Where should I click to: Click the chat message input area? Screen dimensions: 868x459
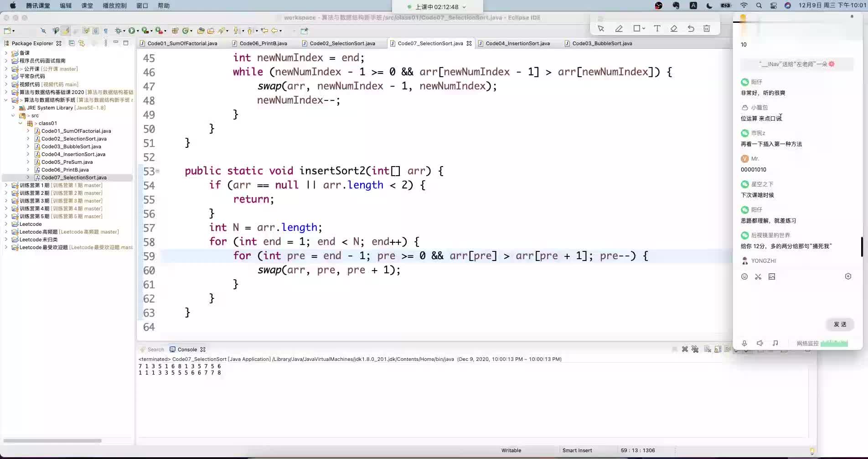click(x=796, y=299)
